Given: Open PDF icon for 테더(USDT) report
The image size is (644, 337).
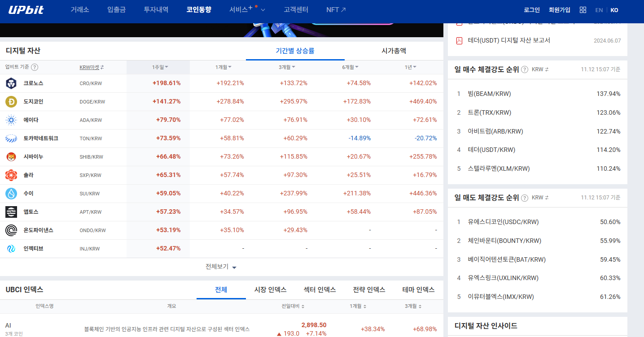Looking at the screenshot, I should tap(459, 41).
